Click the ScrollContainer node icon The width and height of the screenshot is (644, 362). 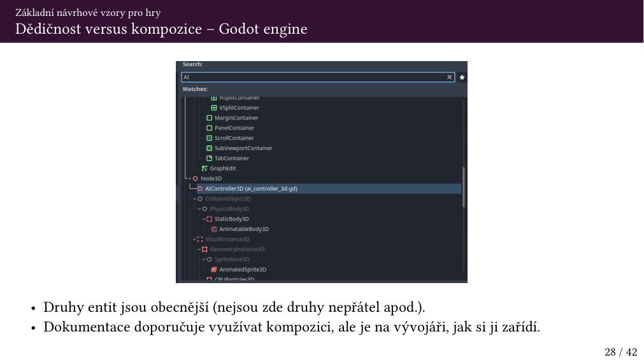click(x=209, y=138)
